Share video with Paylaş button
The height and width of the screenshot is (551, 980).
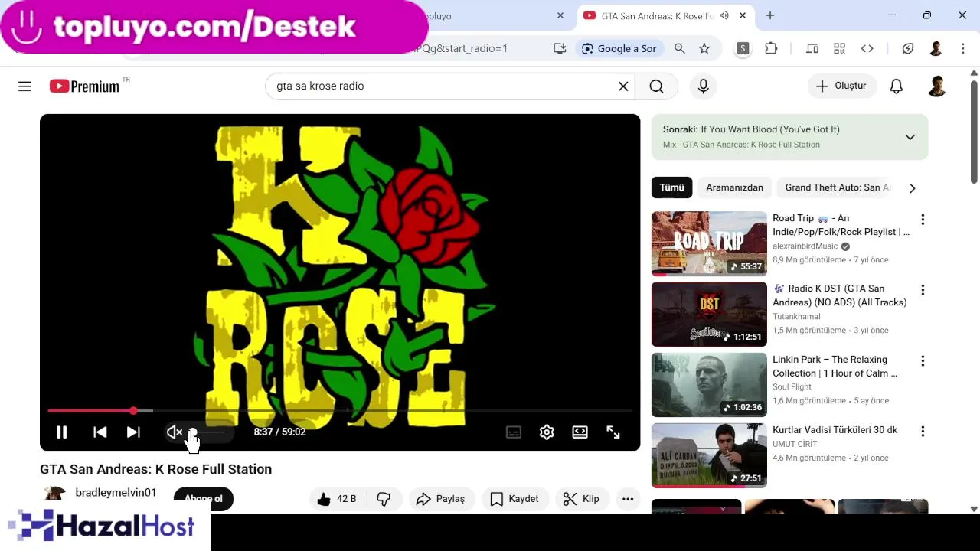point(441,499)
